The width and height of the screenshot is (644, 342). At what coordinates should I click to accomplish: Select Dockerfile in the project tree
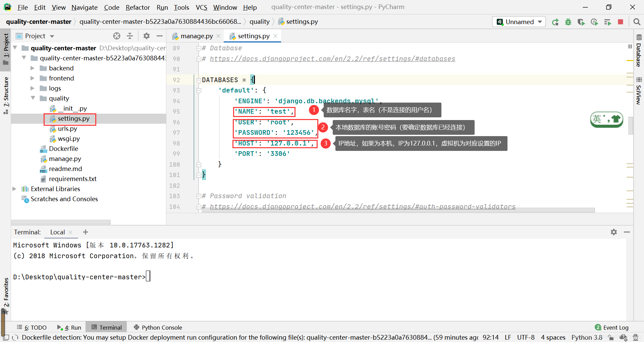63,149
